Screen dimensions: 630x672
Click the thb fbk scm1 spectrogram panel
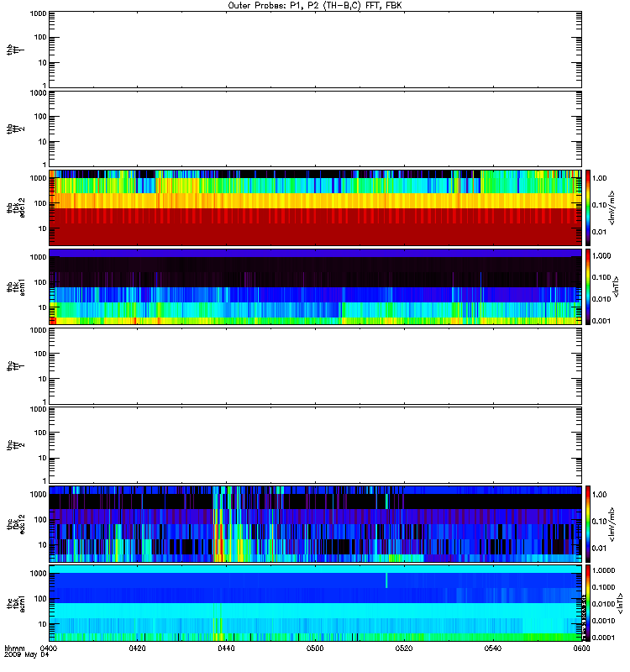point(316,286)
